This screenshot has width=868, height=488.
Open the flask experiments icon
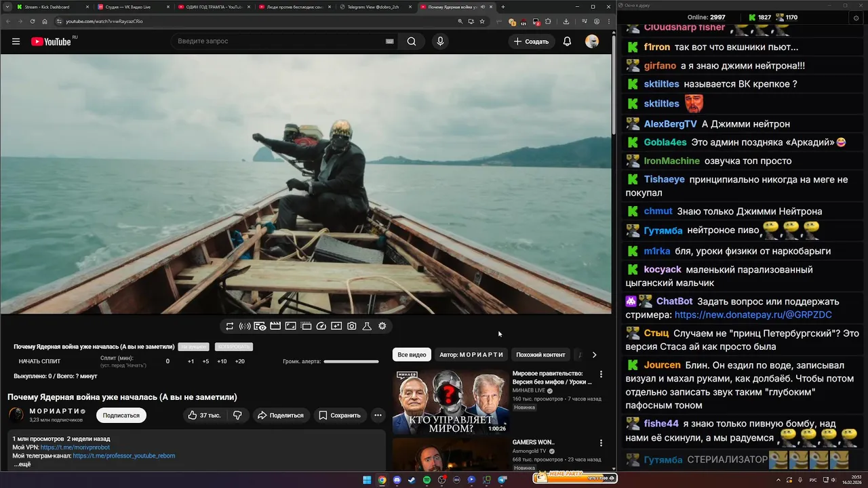(x=367, y=326)
